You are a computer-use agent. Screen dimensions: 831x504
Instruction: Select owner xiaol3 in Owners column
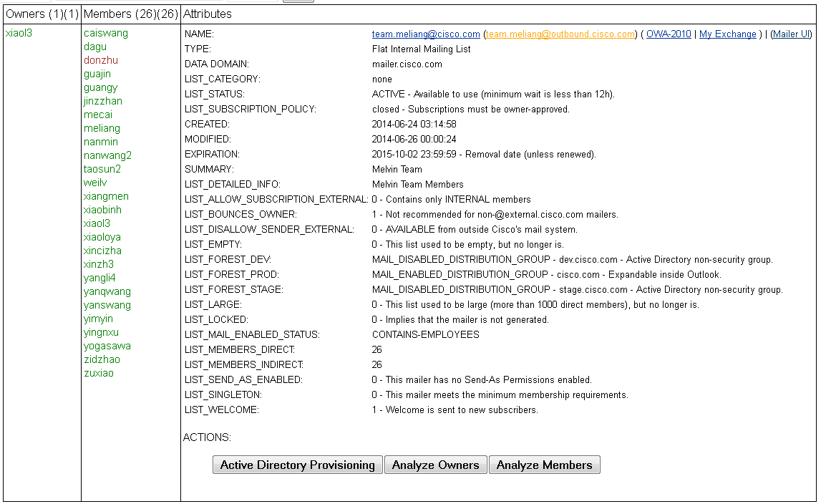[19, 33]
